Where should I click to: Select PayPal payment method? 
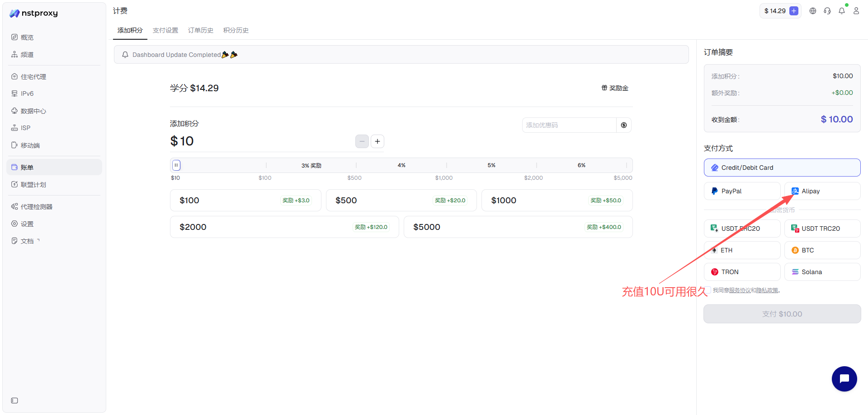pos(742,191)
